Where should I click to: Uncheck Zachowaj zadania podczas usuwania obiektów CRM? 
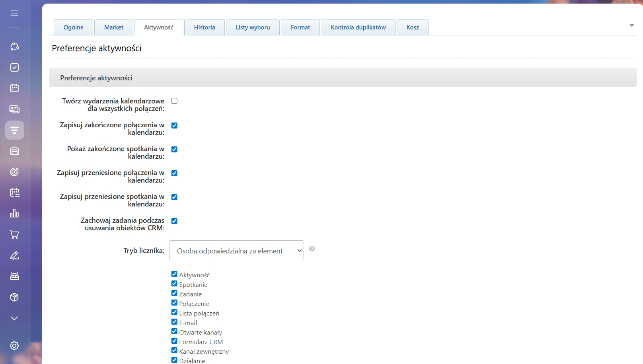174,221
